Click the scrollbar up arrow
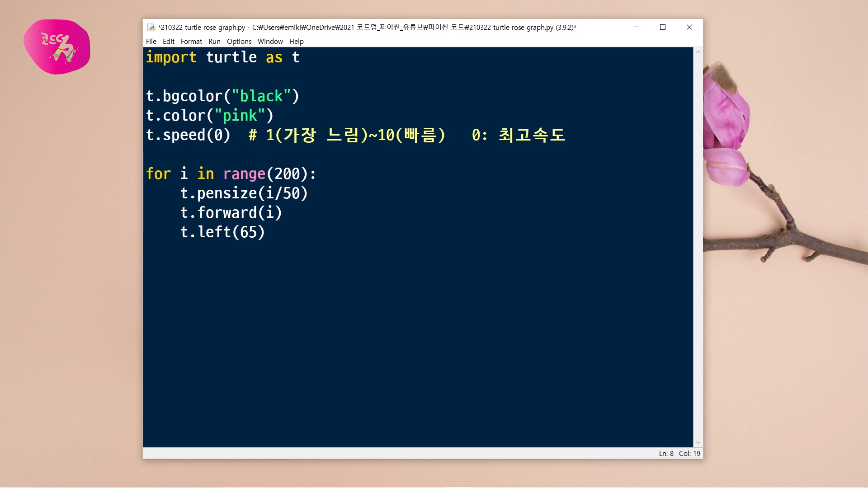Image resolution: width=868 pixels, height=488 pixels. click(x=698, y=52)
